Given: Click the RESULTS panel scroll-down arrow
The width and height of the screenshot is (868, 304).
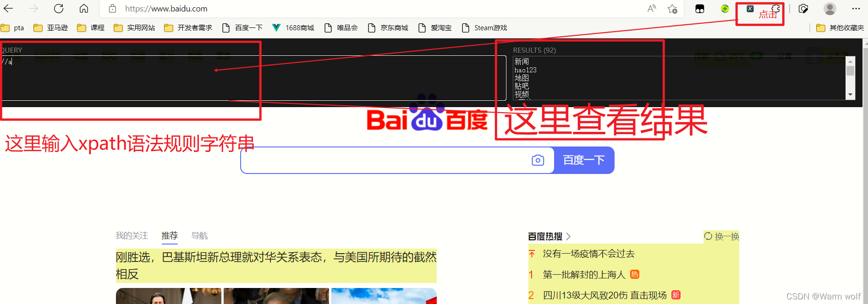Looking at the screenshot, I should coord(851,95).
